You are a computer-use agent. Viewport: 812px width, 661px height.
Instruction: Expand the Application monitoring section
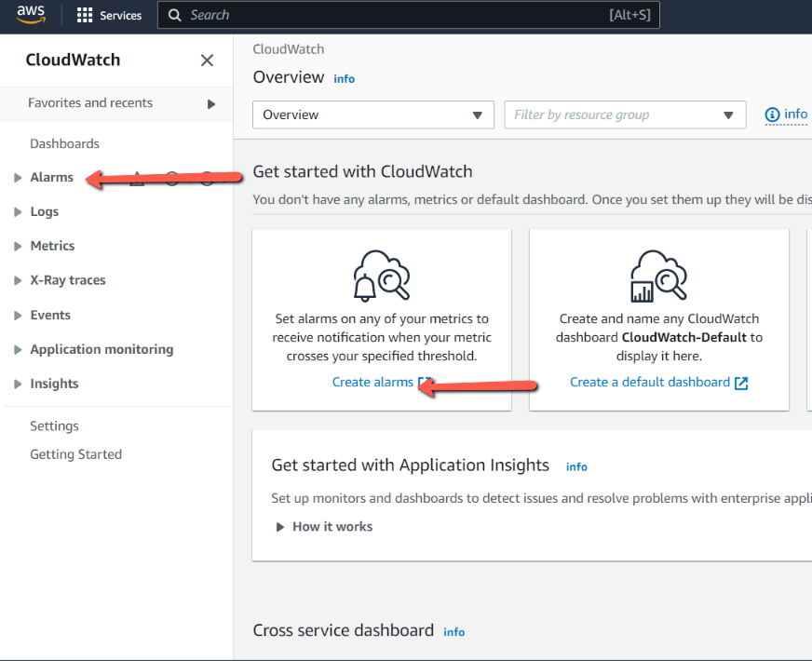tap(18, 349)
